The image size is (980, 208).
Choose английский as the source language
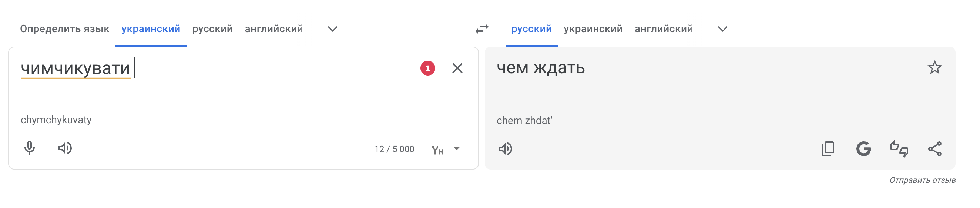(273, 29)
